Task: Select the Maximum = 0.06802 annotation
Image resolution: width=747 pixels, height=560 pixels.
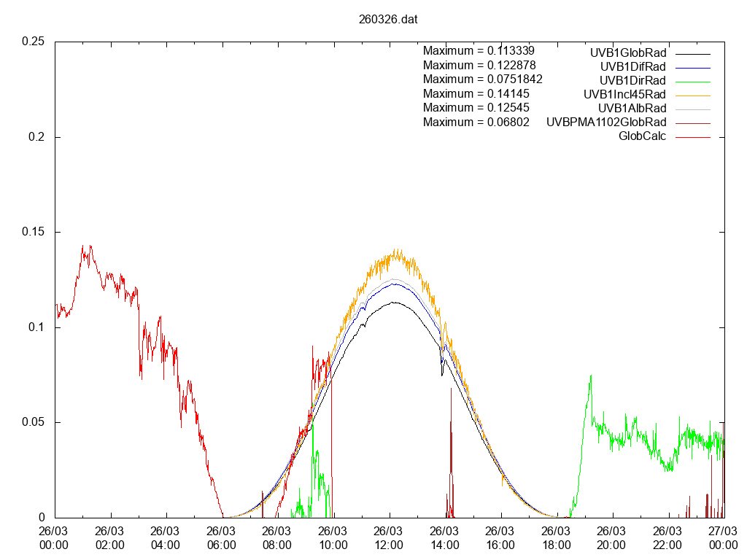Action: coord(476,122)
